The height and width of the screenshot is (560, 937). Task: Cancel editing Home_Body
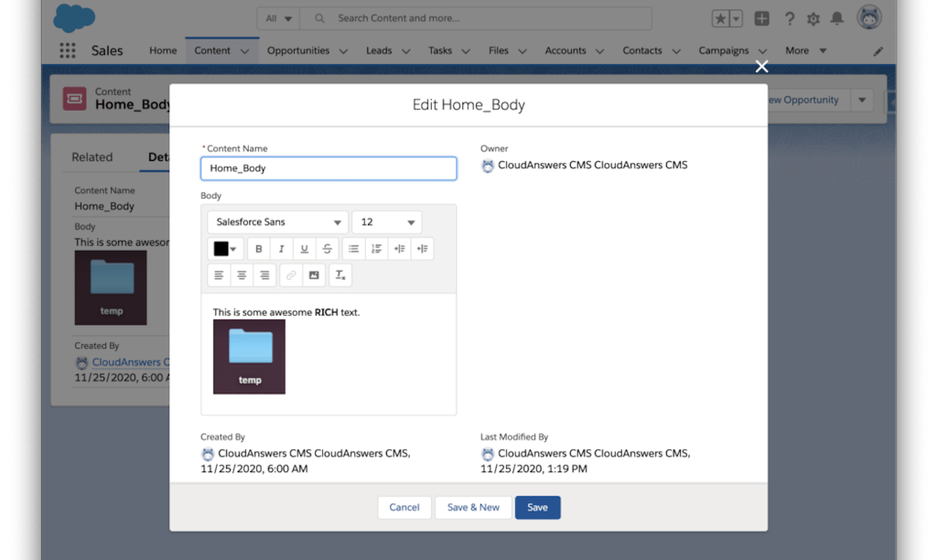pyautogui.click(x=404, y=508)
